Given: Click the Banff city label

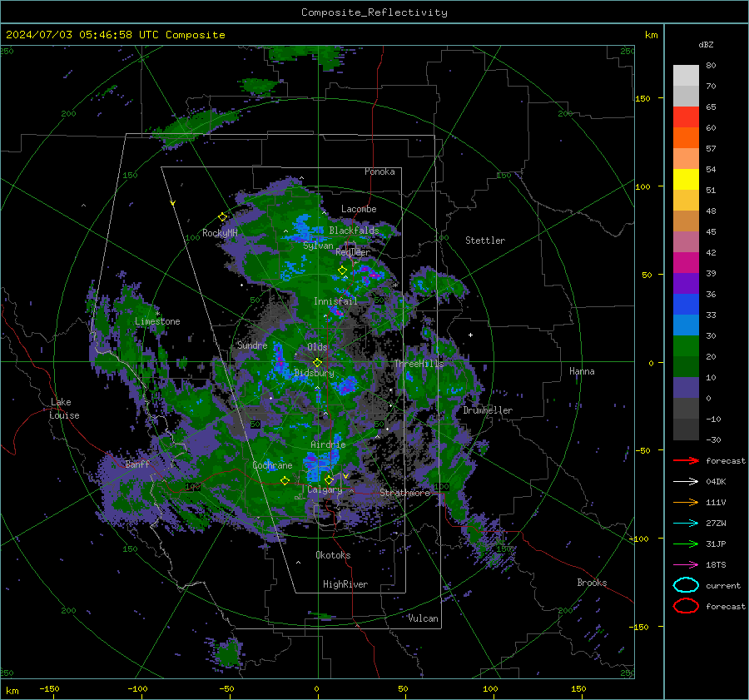Looking at the screenshot, I should (137, 464).
